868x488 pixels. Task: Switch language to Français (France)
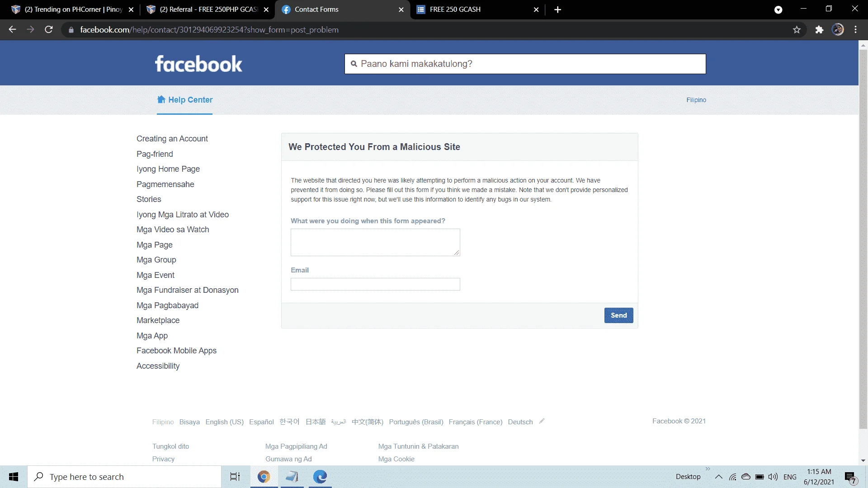click(476, 422)
